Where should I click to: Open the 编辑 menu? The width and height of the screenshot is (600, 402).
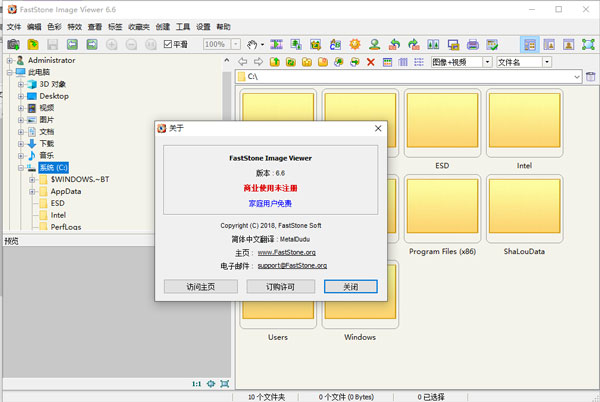[34, 27]
